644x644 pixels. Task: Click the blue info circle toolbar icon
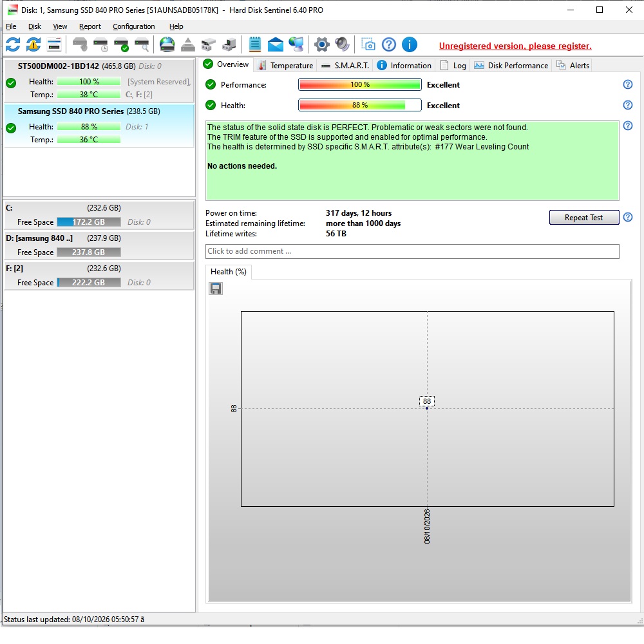click(x=410, y=44)
